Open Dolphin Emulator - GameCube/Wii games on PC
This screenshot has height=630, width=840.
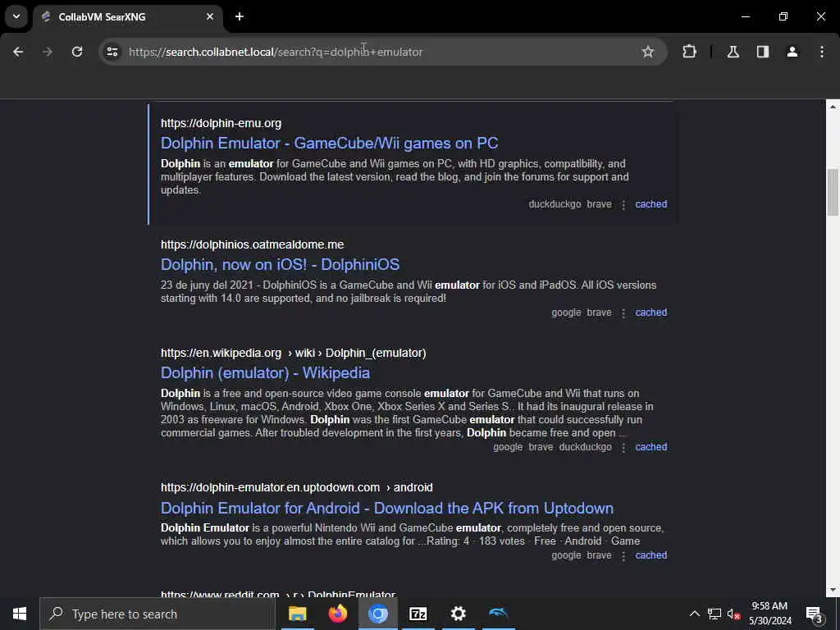tap(330, 143)
